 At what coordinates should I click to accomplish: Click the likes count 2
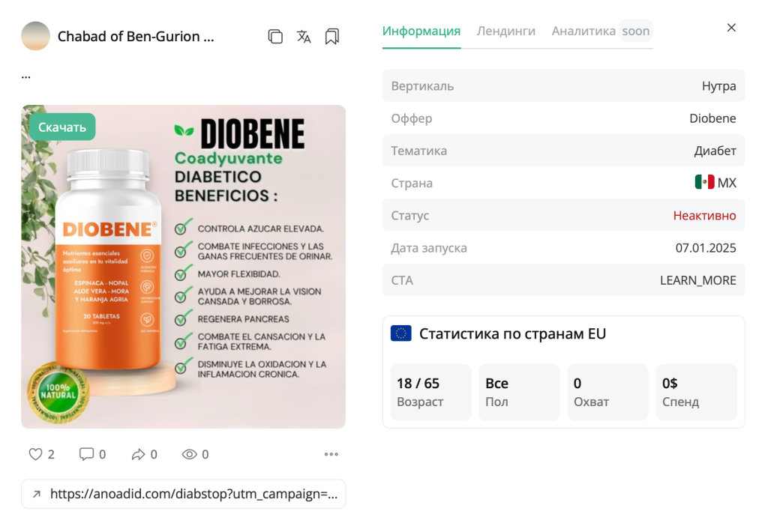pos(51,455)
